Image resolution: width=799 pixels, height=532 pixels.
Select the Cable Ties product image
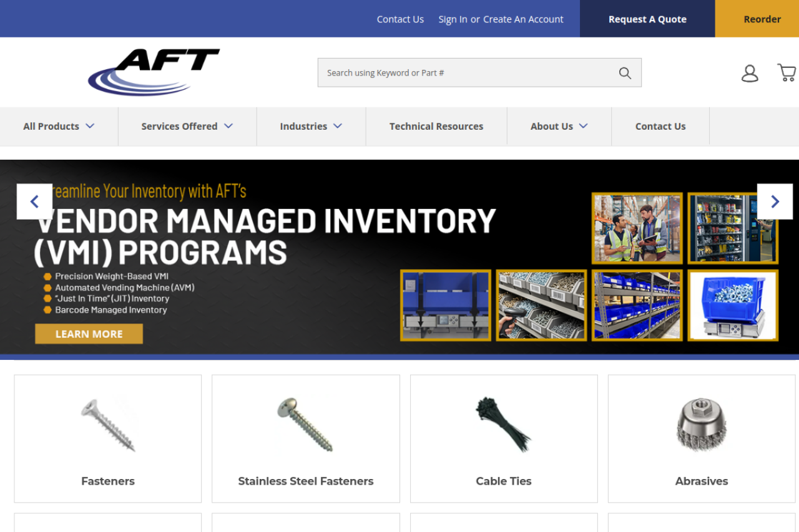click(x=503, y=425)
